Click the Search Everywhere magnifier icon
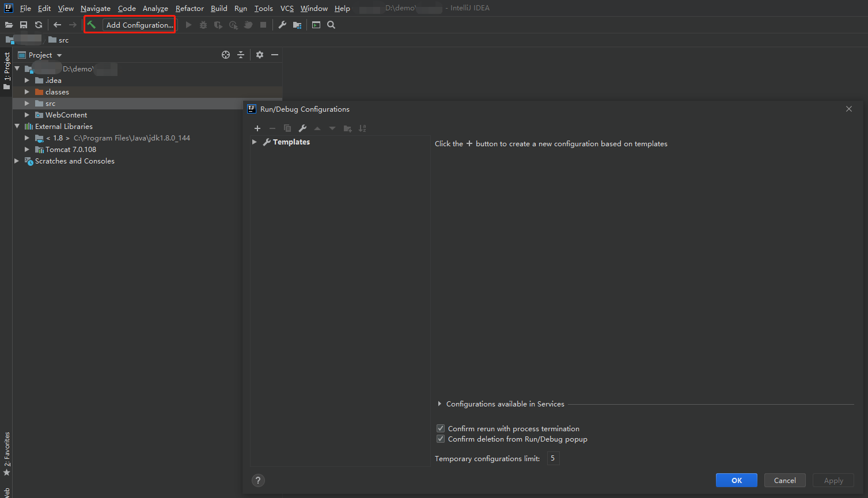 (331, 25)
